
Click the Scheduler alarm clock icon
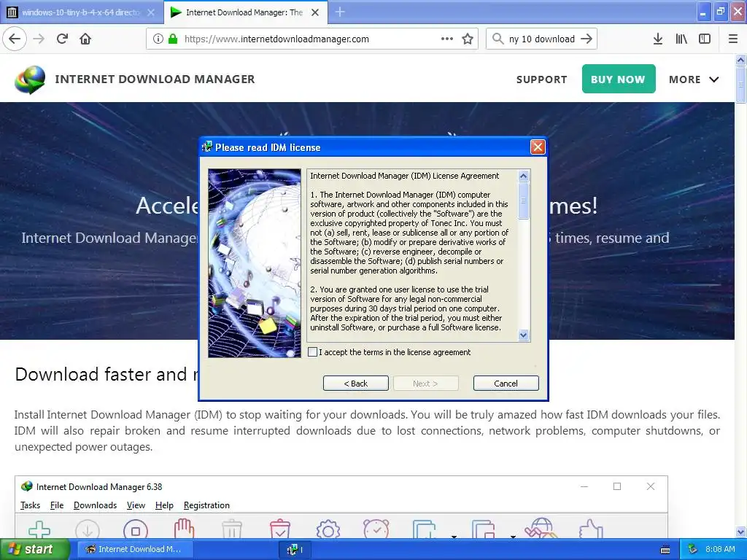pyautogui.click(x=376, y=529)
